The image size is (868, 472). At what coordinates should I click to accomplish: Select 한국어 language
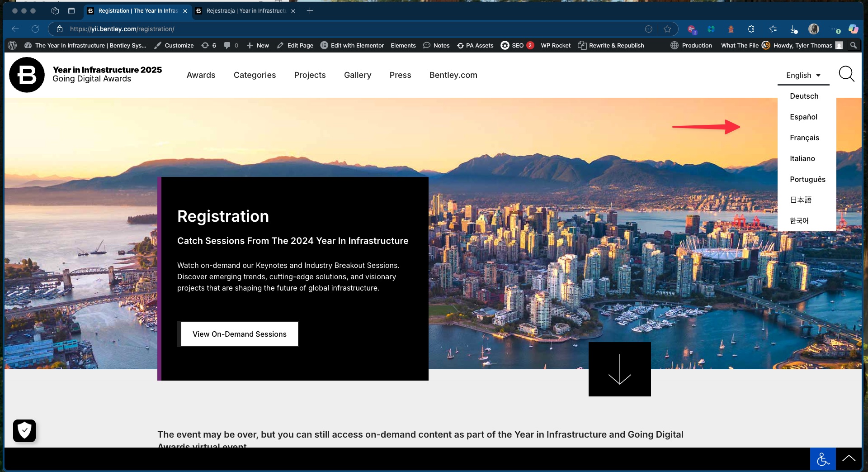799,220
